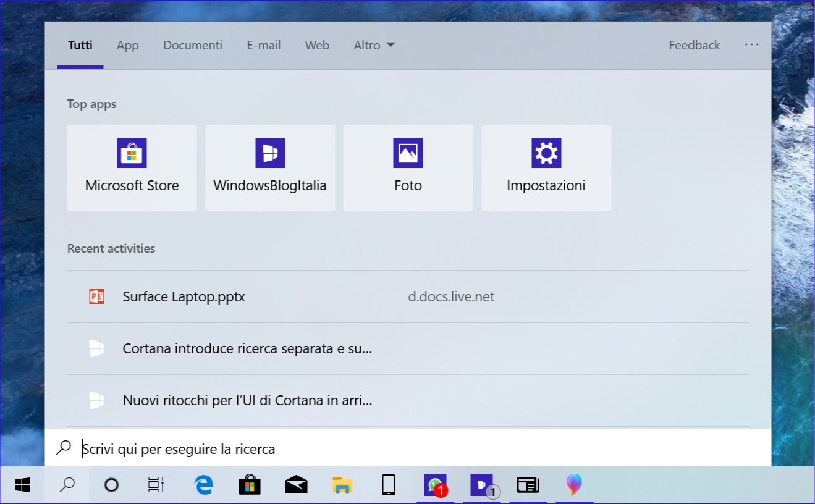Open the Your Phone app in taskbar
815x504 pixels.
(389, 485)
